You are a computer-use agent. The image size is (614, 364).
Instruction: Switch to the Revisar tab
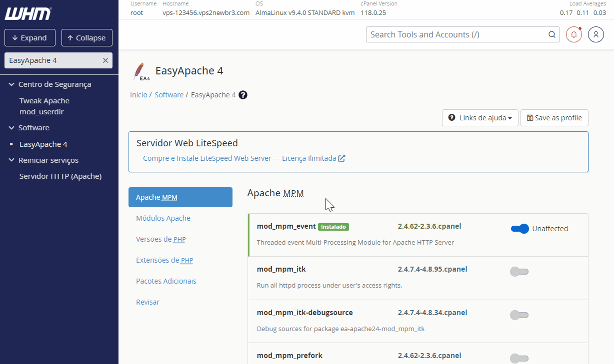[147, 302]
